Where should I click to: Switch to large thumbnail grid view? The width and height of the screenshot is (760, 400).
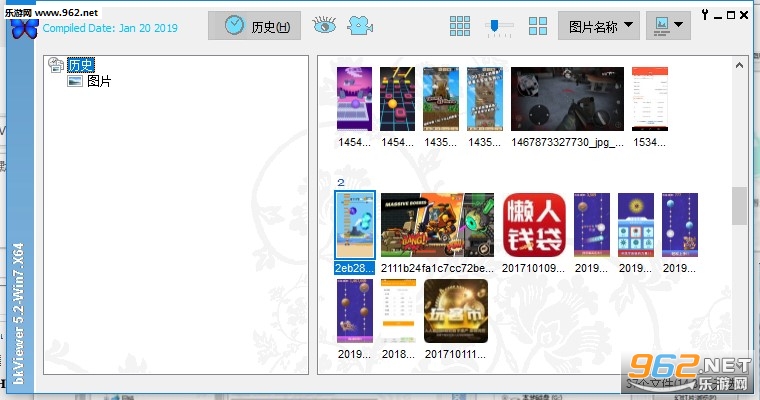coord(538,26)
